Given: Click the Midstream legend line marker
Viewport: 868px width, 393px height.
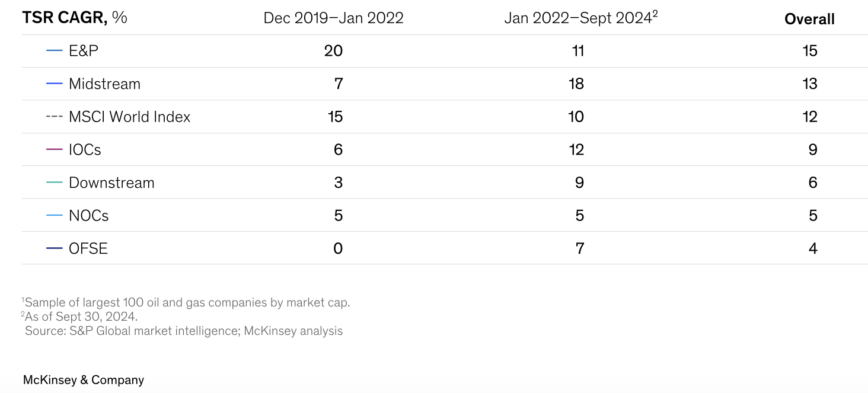Looking at the screenshot, I should pos(54,84).
